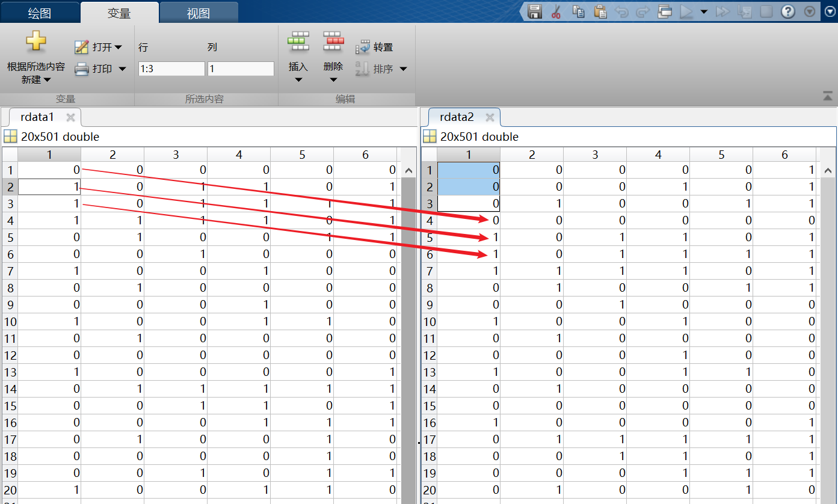Switch to the 变量 tab

click(x=119, y=13)
